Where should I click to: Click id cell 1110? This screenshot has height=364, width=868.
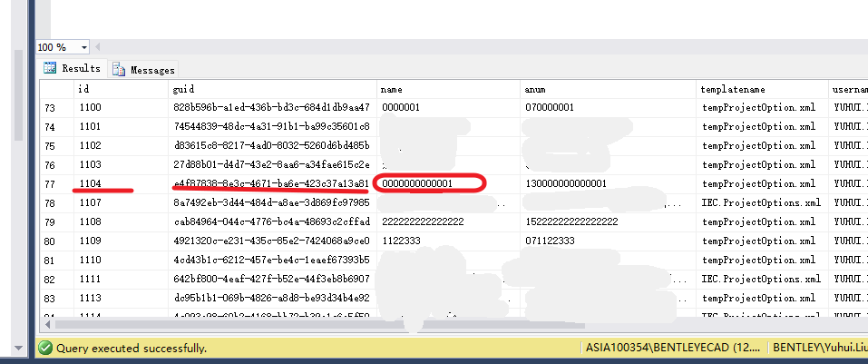(122, 261)
